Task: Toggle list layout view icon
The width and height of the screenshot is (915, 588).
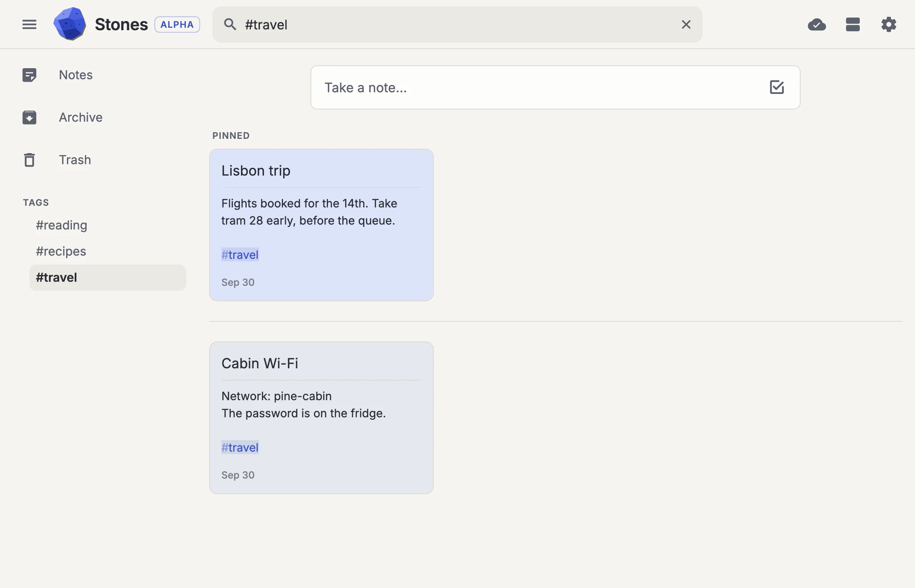Action: click(853, 24)
